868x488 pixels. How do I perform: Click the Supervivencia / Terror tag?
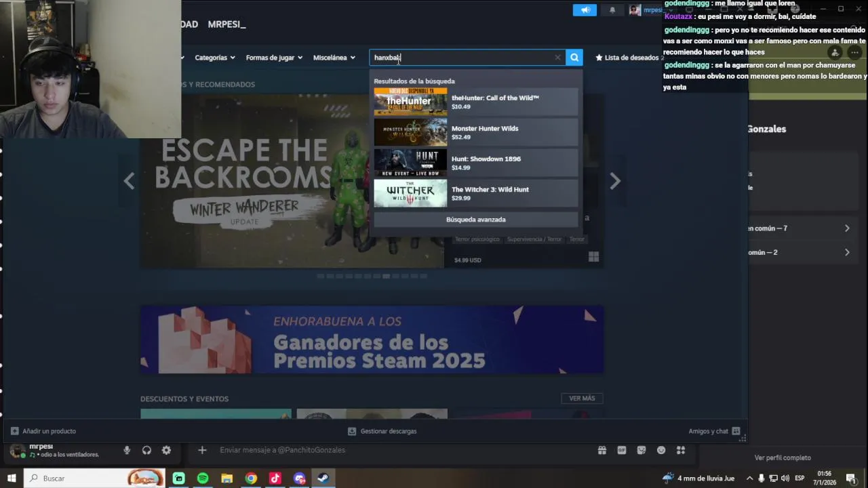pyautogui.click(x=534, y=239)
